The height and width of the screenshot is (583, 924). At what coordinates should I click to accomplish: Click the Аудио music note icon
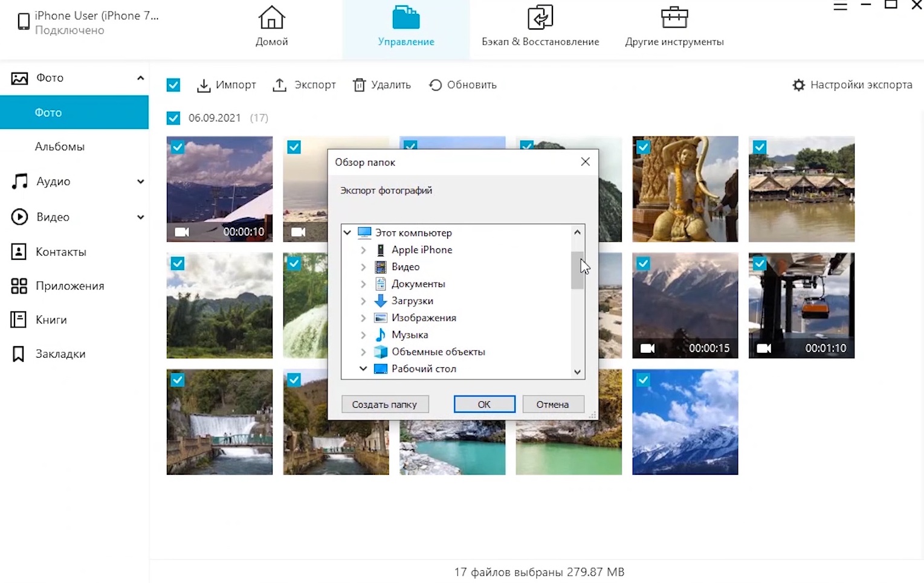tap(19, 181)
